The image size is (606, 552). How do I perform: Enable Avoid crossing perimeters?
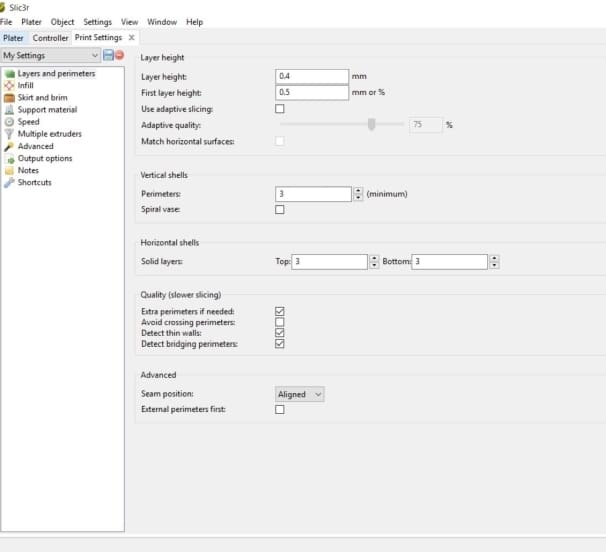click(279, 322)
